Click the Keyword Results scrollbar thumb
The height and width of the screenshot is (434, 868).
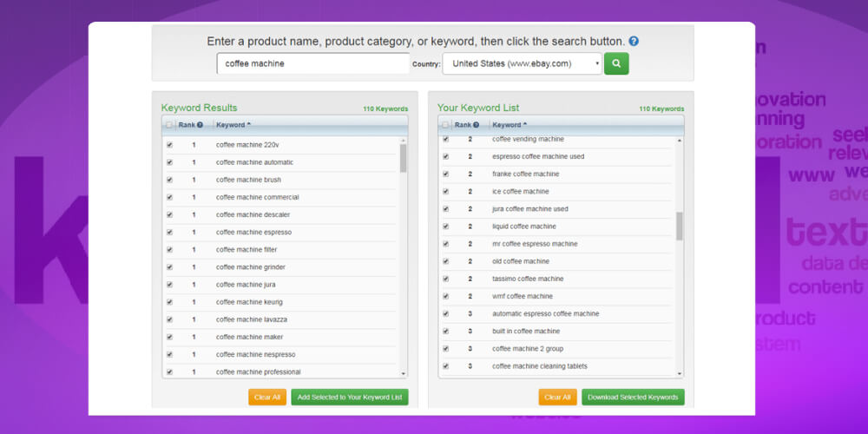[x=403, y=158]
